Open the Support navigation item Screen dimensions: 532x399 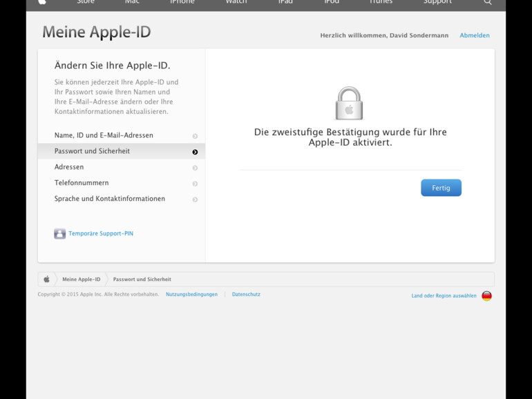tap(437, 2)
